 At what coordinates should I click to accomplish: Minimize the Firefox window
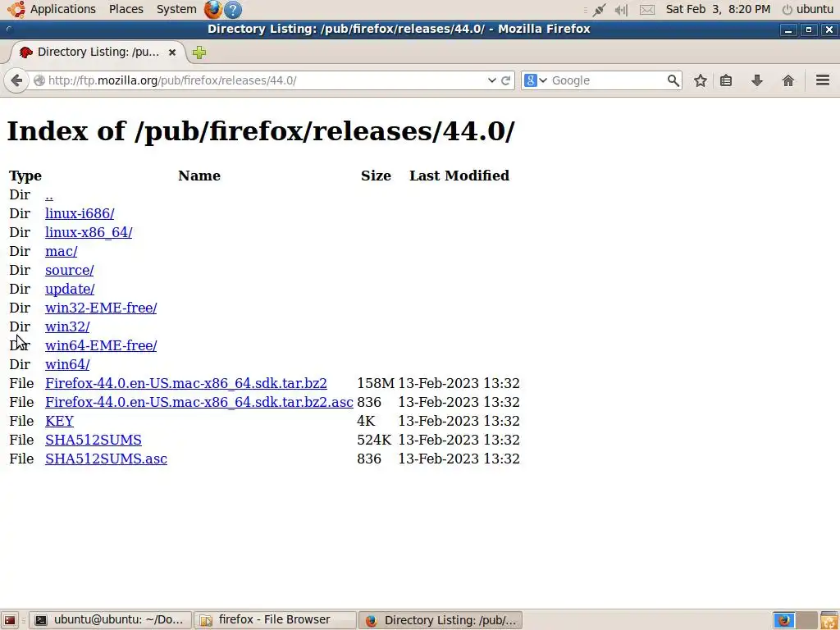tap(788, 30)
